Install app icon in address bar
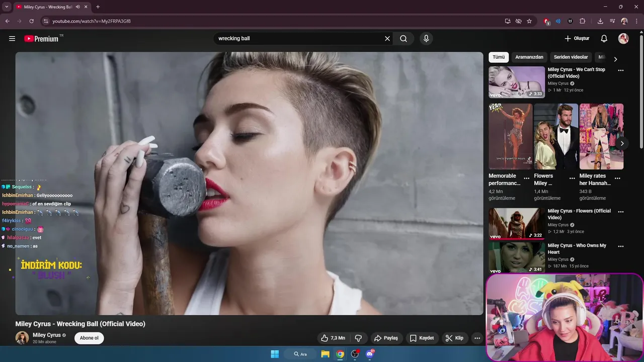The width and height of the screenshot is (644, 362). pyautogui.click(x=508, y=21)
